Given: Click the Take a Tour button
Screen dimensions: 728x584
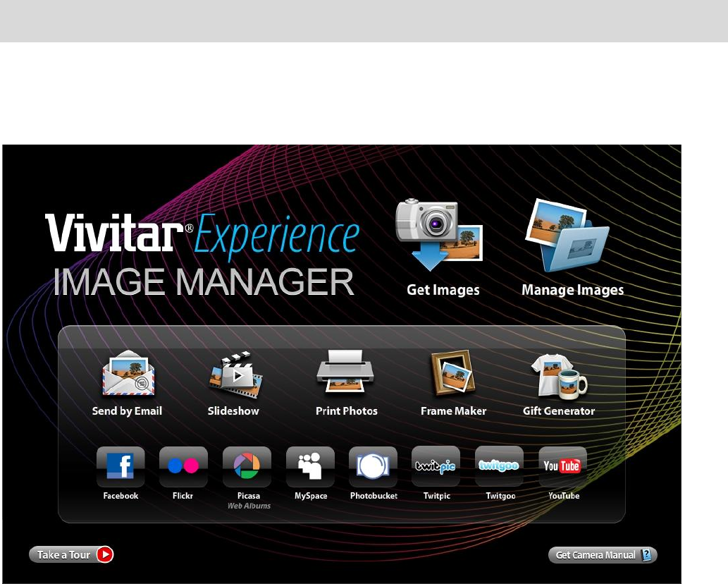Looking at the screenshot, I should click(x=71, y=555).
